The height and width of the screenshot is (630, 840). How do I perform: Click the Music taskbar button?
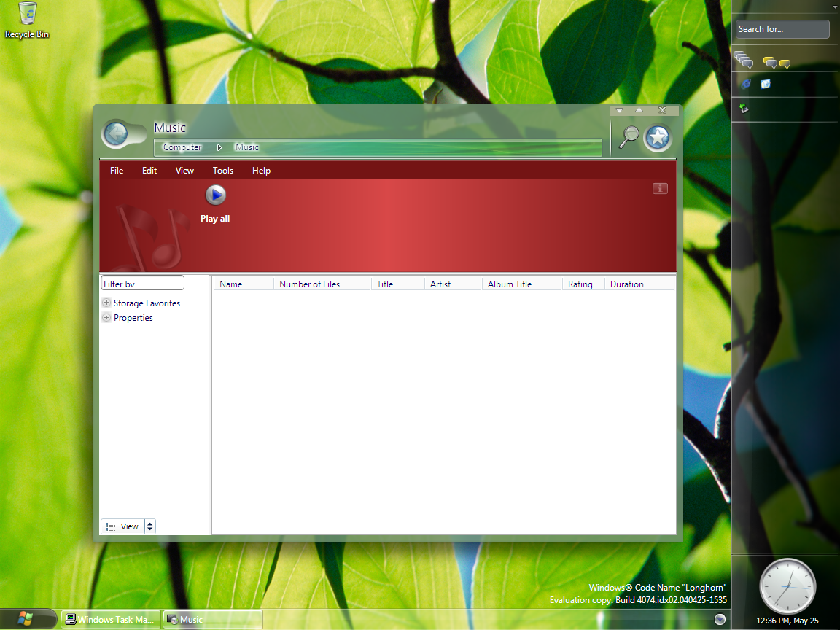(213, 619)
